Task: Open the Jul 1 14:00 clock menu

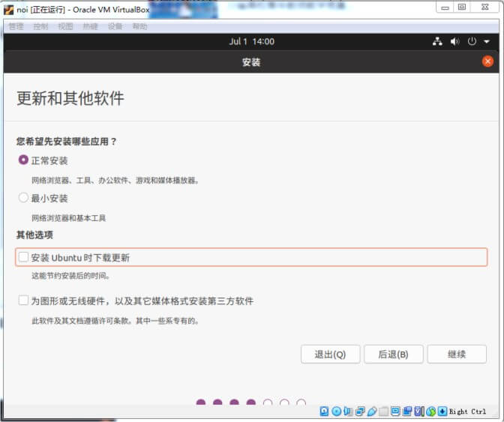Action: pos(252,41)
